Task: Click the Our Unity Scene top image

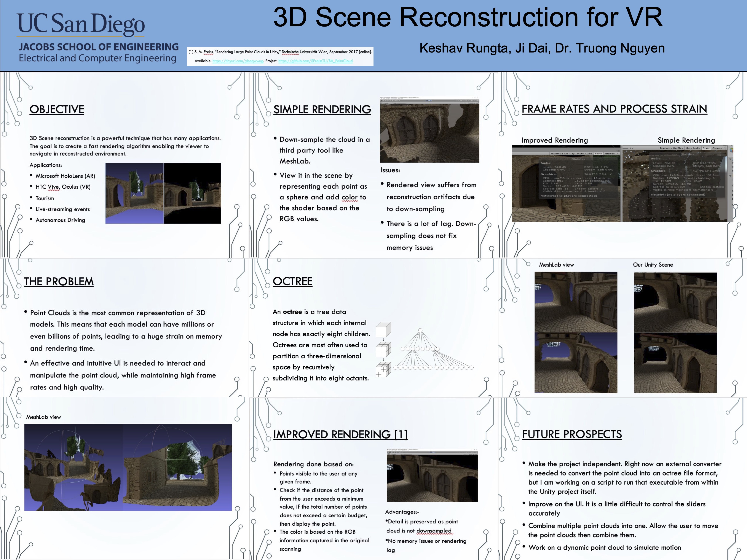Action: pos(675,302)
